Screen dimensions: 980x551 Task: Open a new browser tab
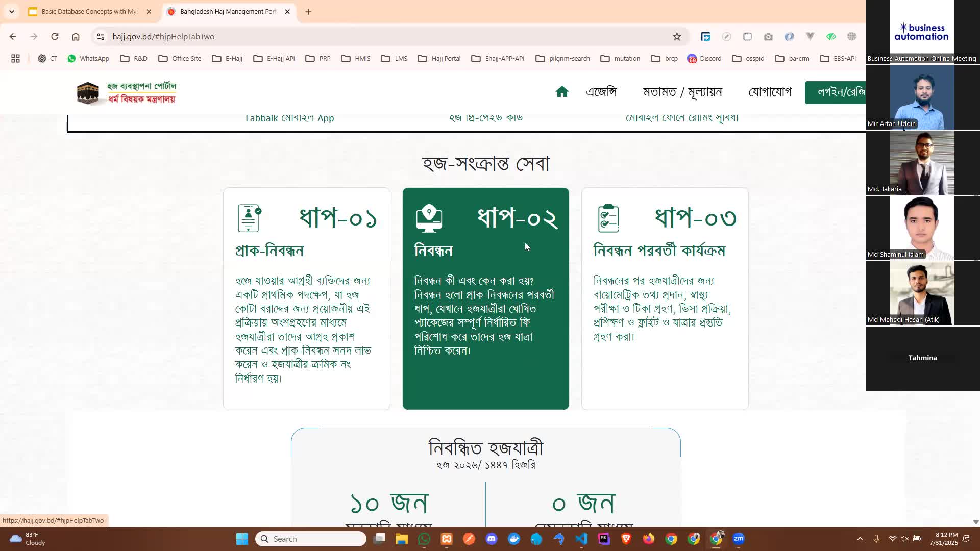308,12
